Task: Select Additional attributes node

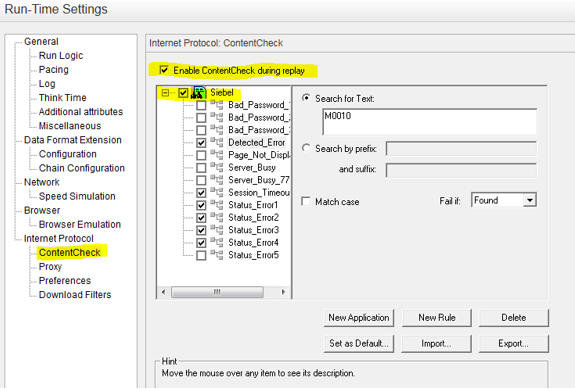Action: (81, 111)
